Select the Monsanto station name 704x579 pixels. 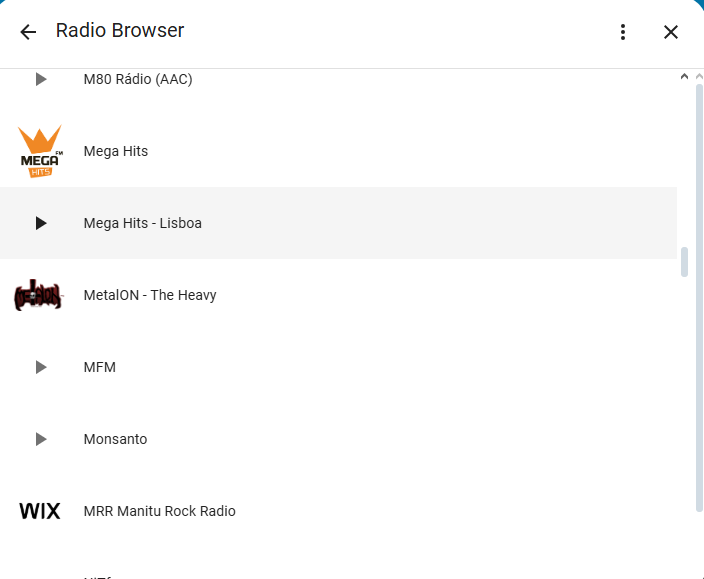pyautogui.click(x=115, y=439)
